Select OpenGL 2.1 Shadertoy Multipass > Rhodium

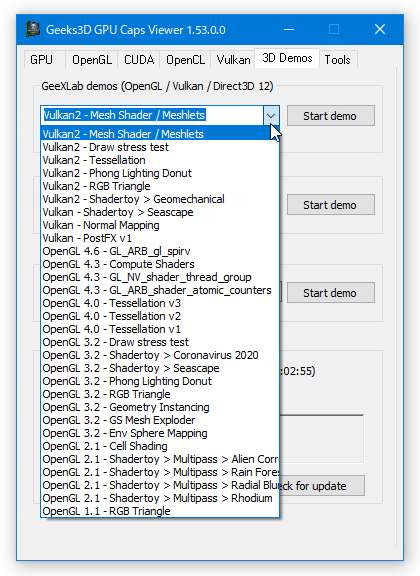tap(160, 498)
